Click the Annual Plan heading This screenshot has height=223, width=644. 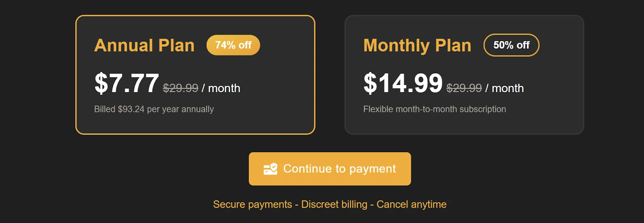(144, 45)
